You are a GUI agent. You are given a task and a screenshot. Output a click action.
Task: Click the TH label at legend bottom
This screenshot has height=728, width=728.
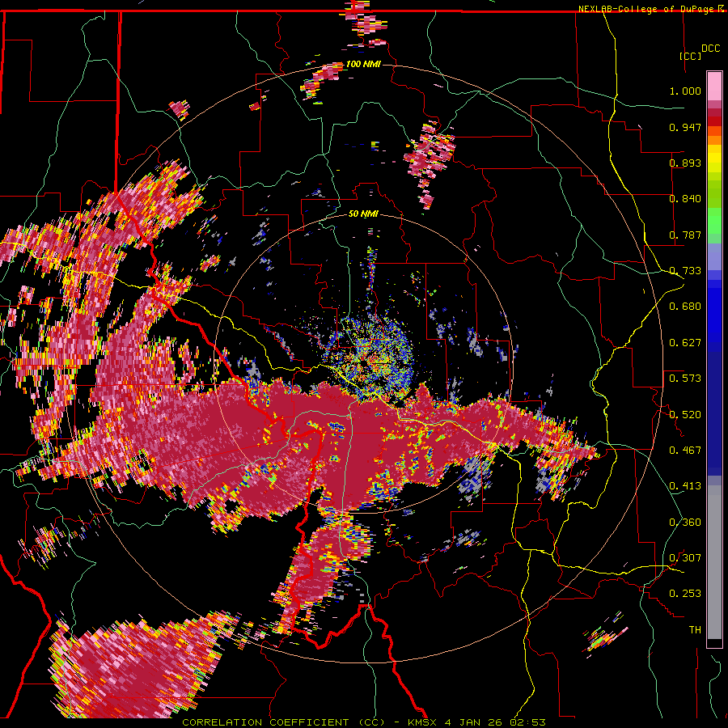point(695,630)
